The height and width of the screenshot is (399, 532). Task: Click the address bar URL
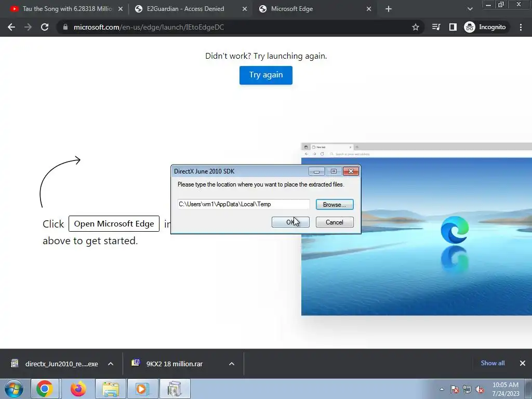(x=149, y=27)
